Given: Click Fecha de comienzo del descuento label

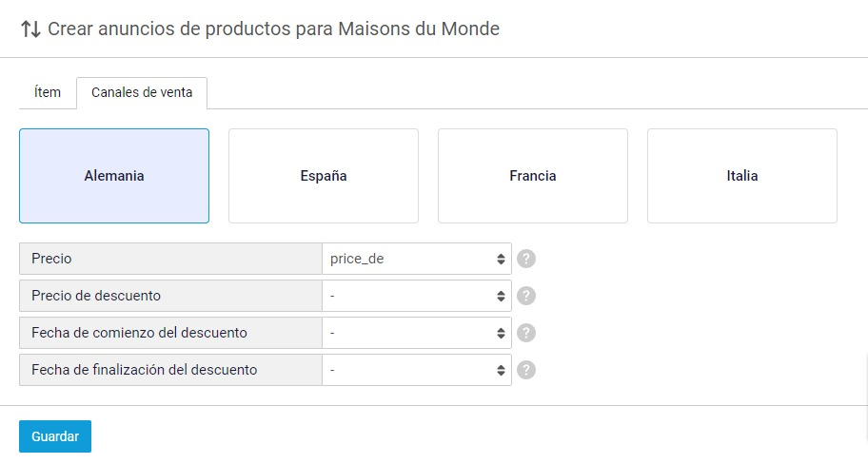Looking at the screenshot, I should (139, 333).
